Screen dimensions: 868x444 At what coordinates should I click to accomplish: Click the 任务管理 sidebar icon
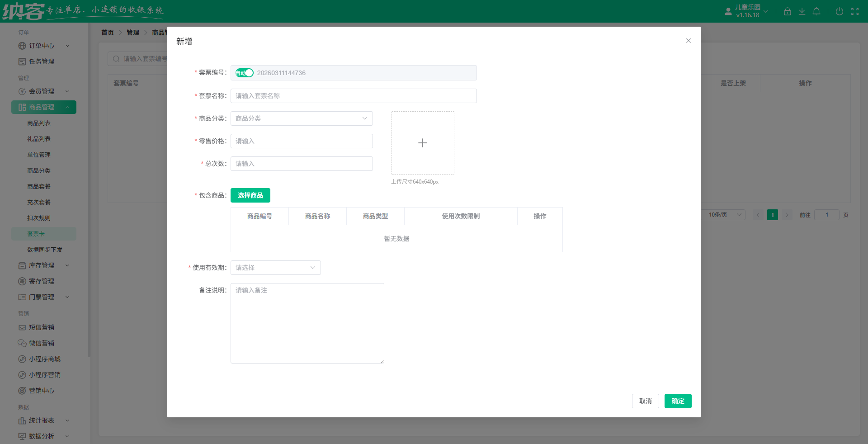[x=22, y=61]
